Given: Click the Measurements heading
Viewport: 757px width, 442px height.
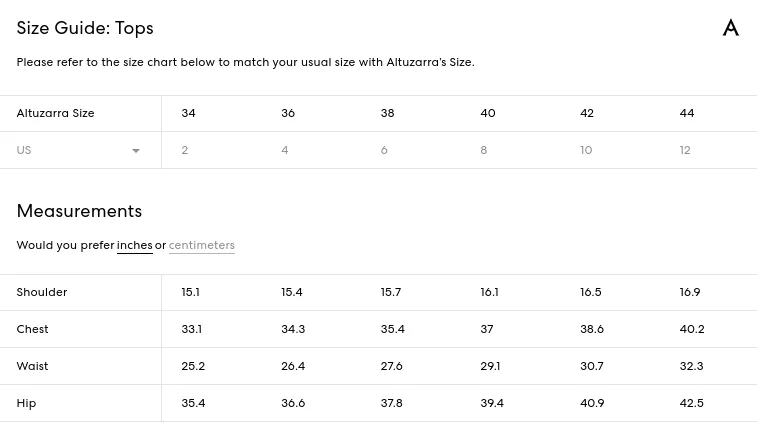Looking at the screenshot, I should [x=79, y=211].
